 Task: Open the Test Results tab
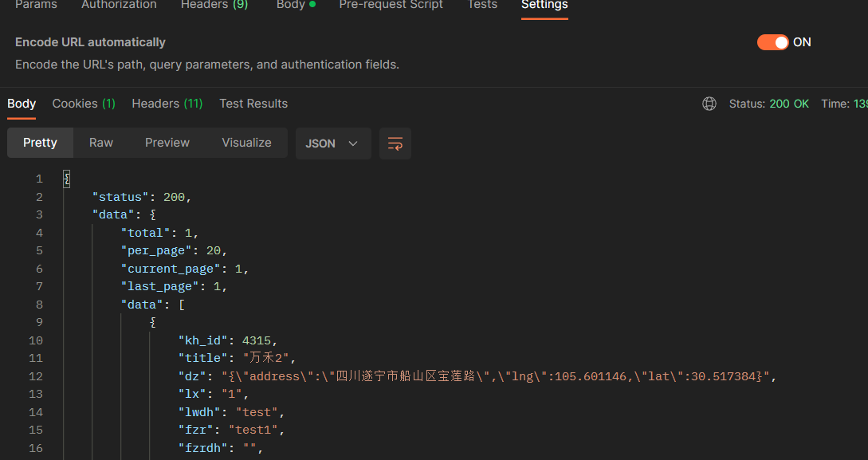(x=253, y=104)
